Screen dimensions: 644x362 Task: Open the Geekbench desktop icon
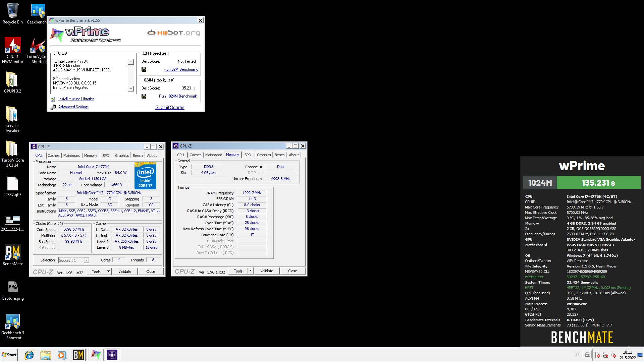(38, 14)
